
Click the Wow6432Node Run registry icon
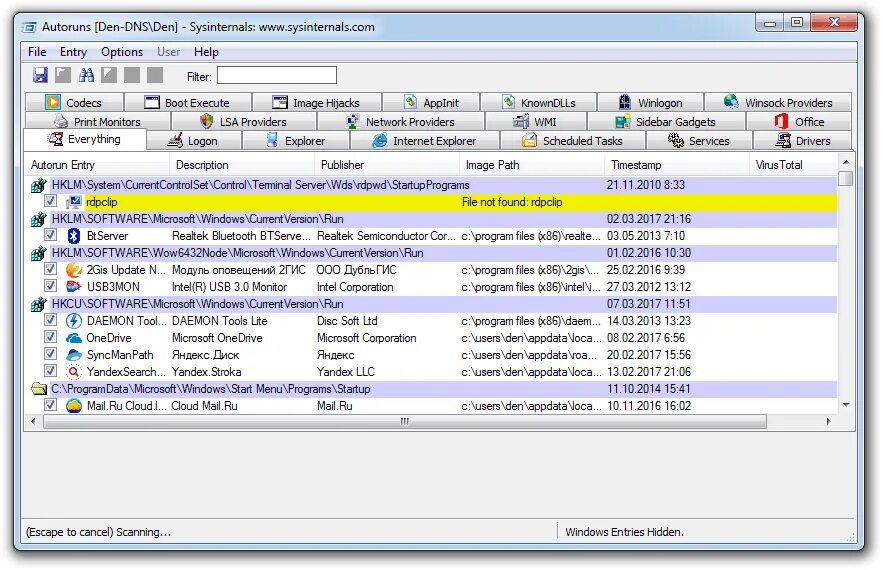pos(38,253)
